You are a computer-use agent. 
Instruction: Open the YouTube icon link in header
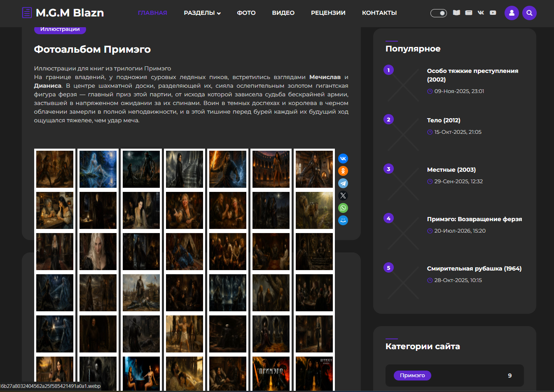tap(493, 13)
